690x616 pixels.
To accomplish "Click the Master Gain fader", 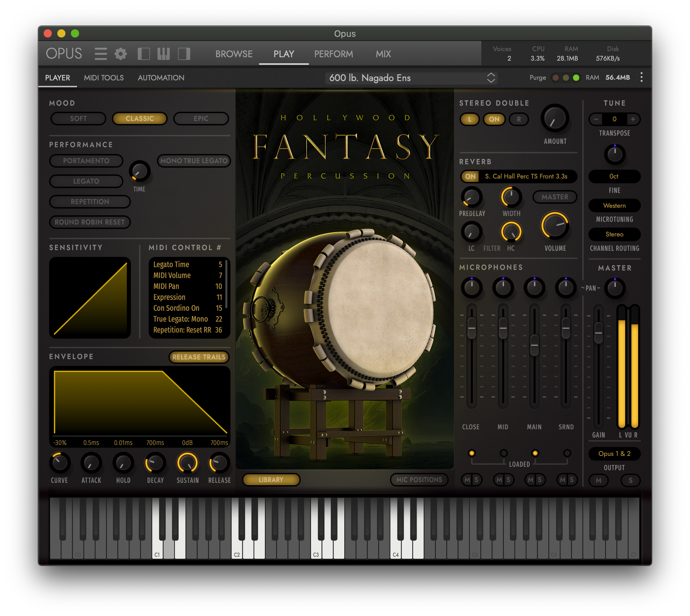I will [598, 333].
